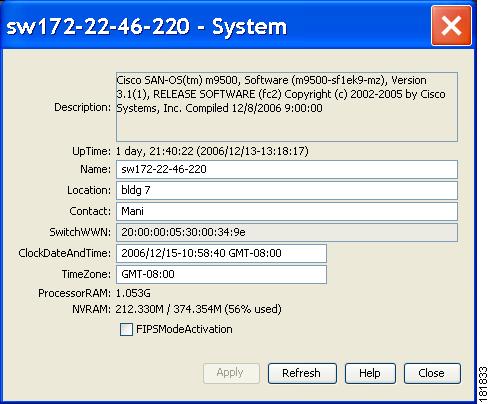Select the Contact field showing Mani
The image size is (490, 404).
[x=287, y=211]
